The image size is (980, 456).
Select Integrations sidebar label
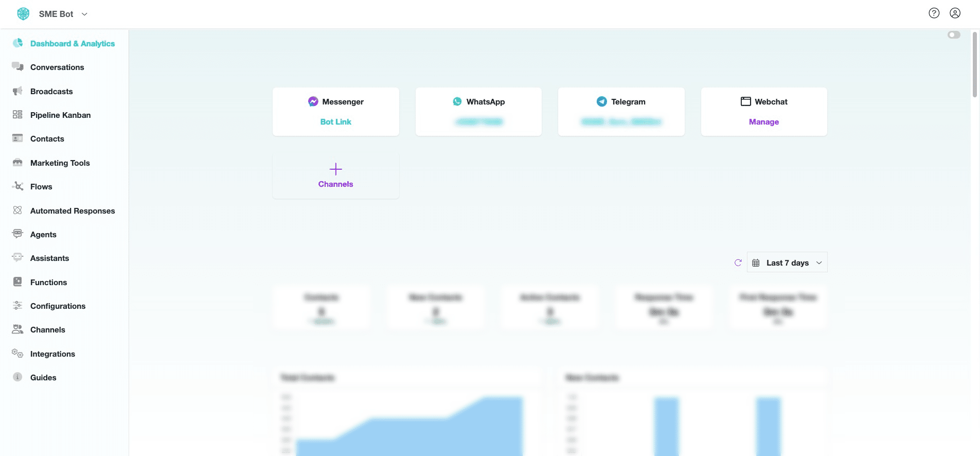pos(52,354)
